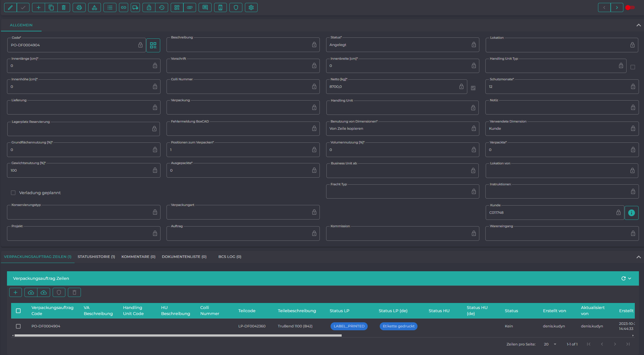Click the delivery truck icon
The image size is (644, 355).
(x=135, y=8)
